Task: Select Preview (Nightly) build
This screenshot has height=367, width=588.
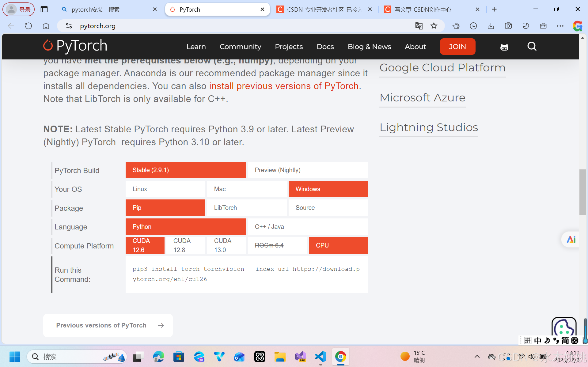Action: (308, 170)
